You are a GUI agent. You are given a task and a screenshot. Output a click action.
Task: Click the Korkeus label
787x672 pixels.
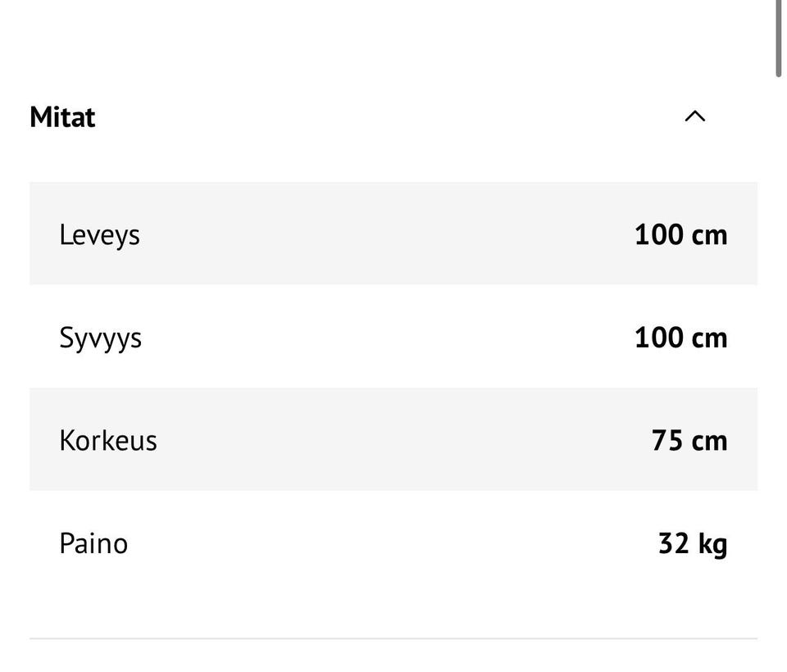(107, 441)
